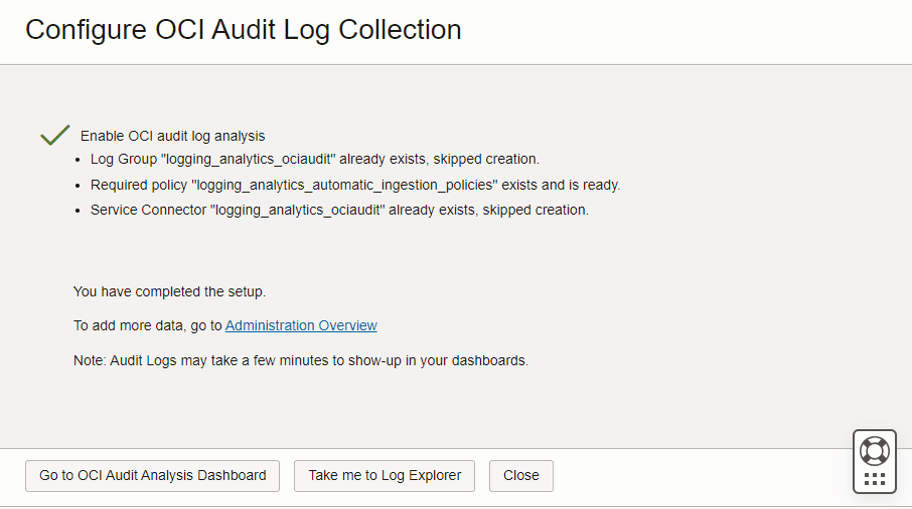Select the Enable OCI audit log analysis label
The height and width of the screenshot is (509, 912).
173,136
